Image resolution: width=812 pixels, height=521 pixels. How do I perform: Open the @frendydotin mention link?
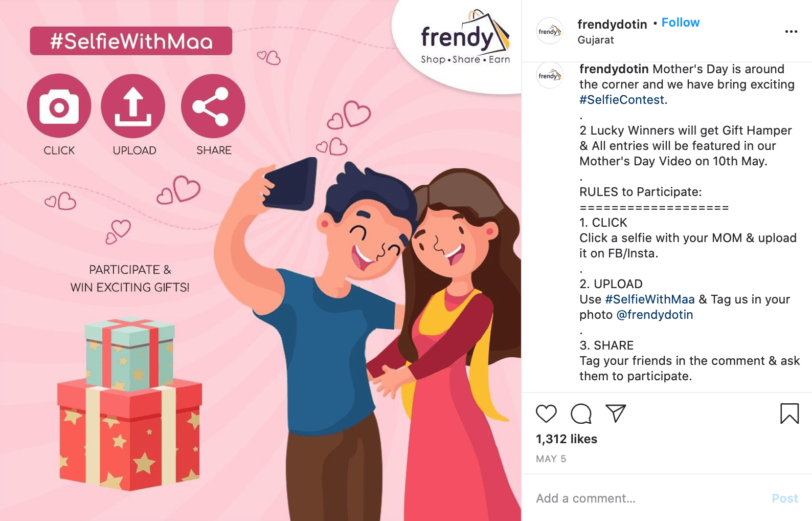tap(655, 315)
